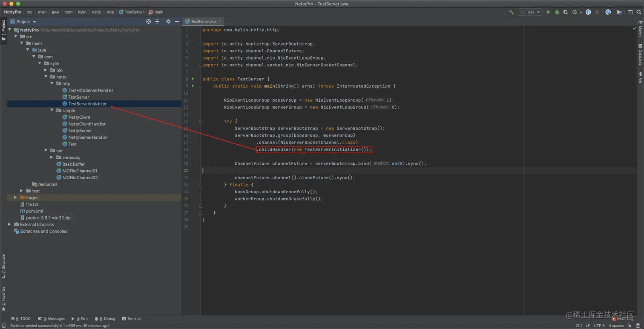Open the Project view selector dropdown

23,21
